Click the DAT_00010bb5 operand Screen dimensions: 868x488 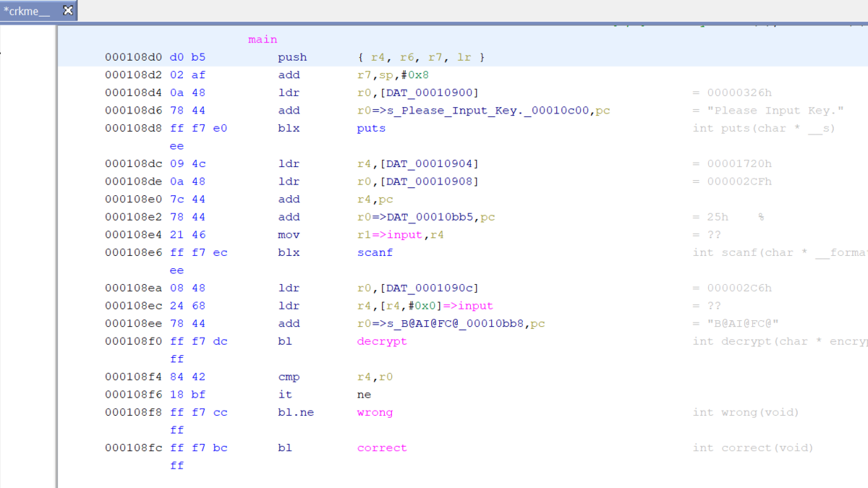432,217
